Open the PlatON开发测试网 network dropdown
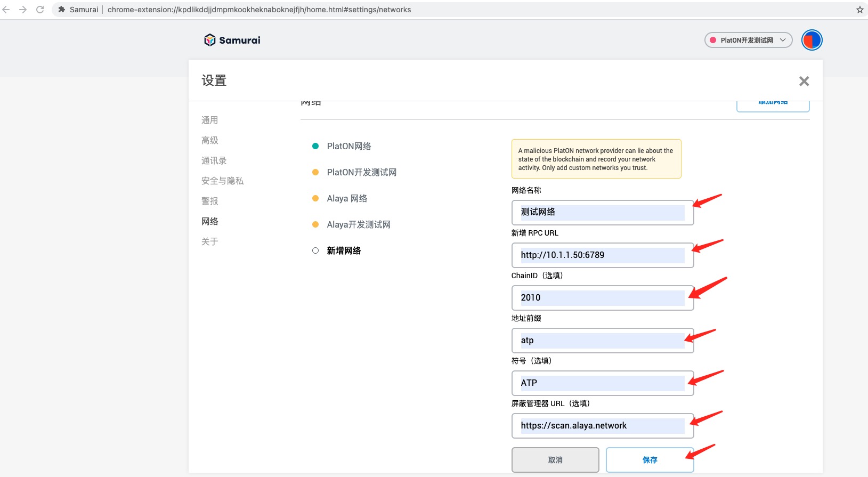868x477 pixels. [x=748, y=40]
